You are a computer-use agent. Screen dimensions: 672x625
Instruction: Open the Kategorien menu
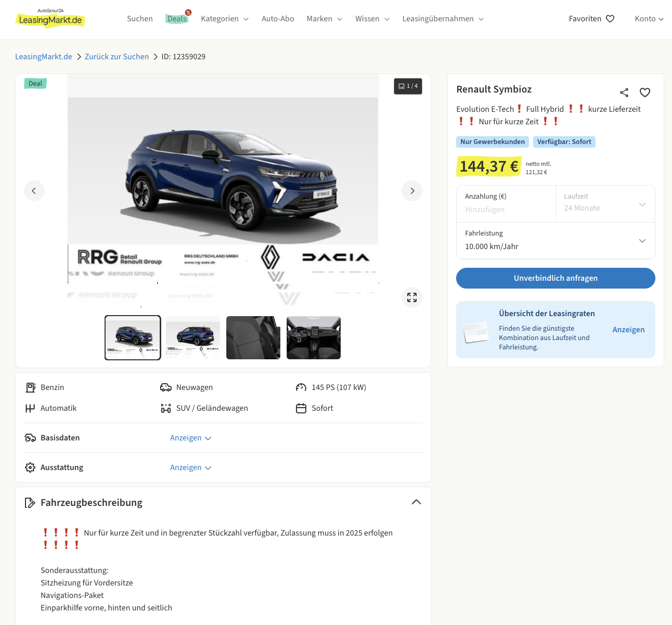click(x=225, y=19)
